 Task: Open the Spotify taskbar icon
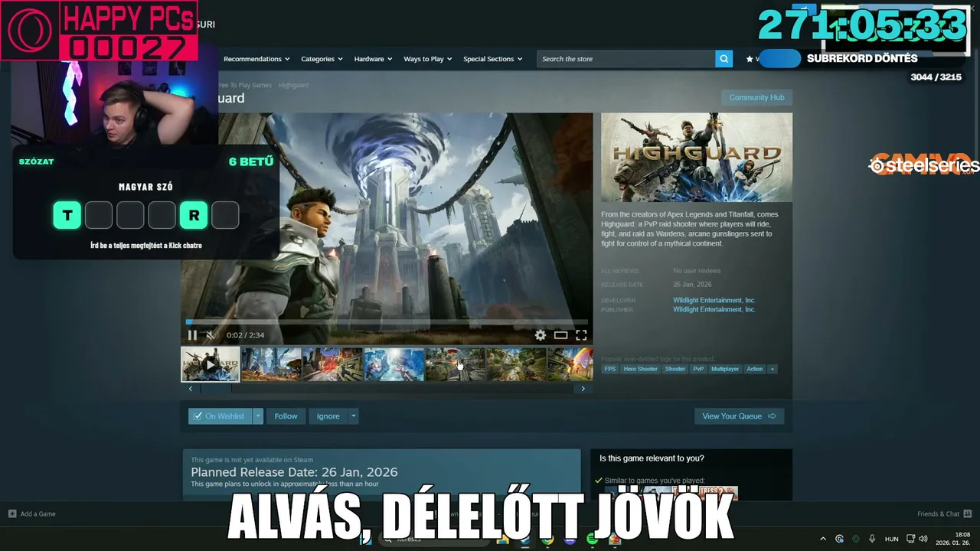(592, 540)
